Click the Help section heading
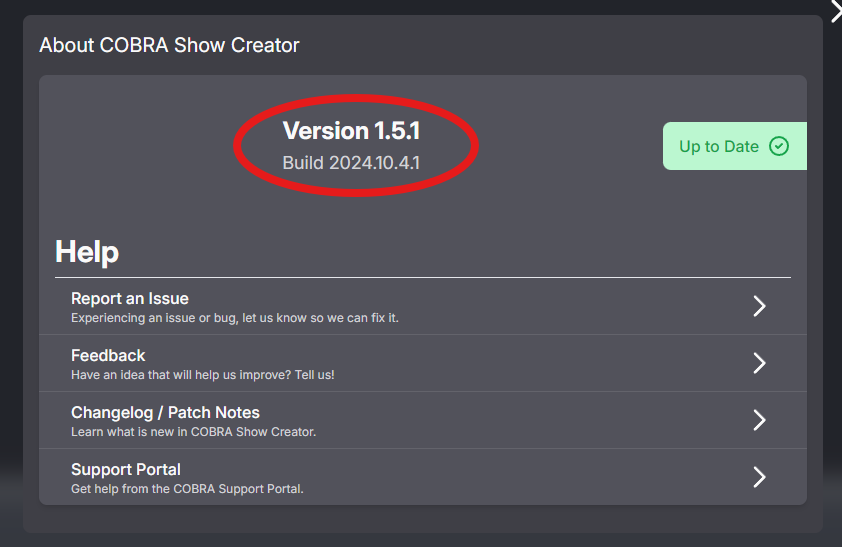 (x=86, y=252)
